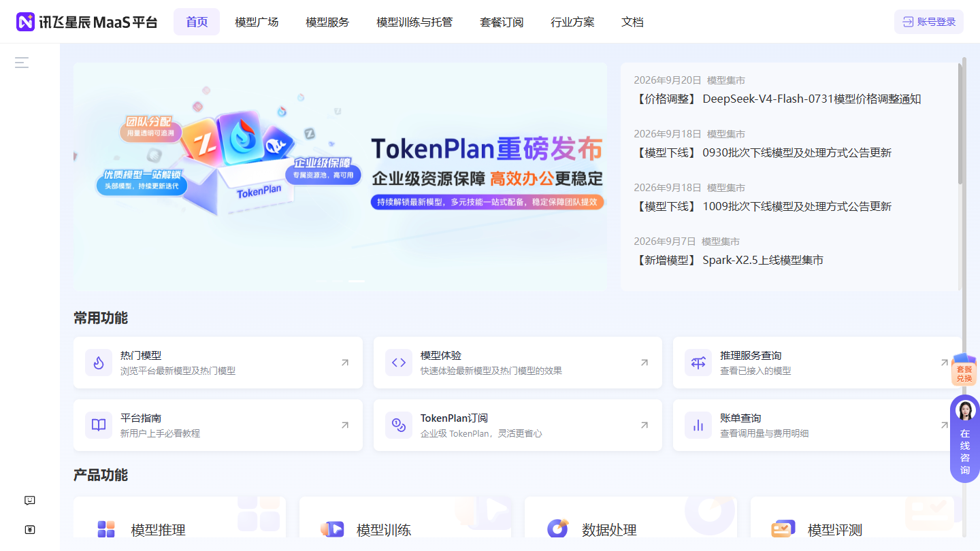Viewport: 980px width, 551px height.
Task: Click the flame icon for 热门模型
Action: 99,363
